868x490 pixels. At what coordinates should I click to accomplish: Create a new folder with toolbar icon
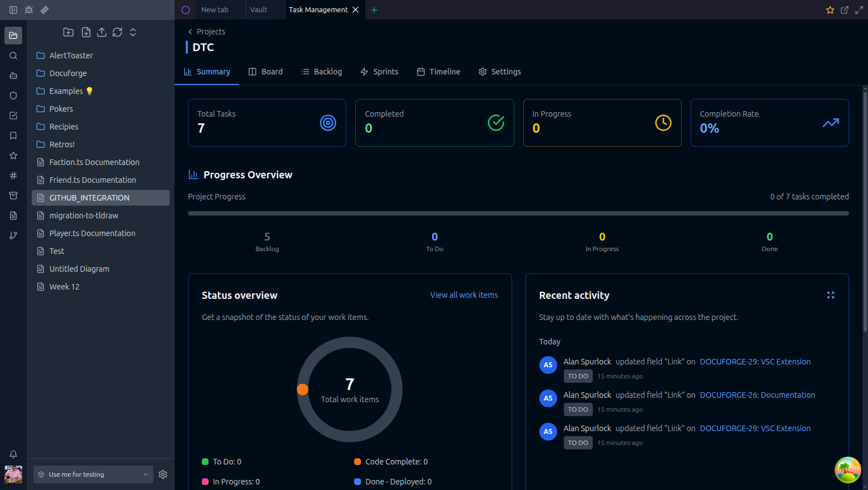(68, 32)
